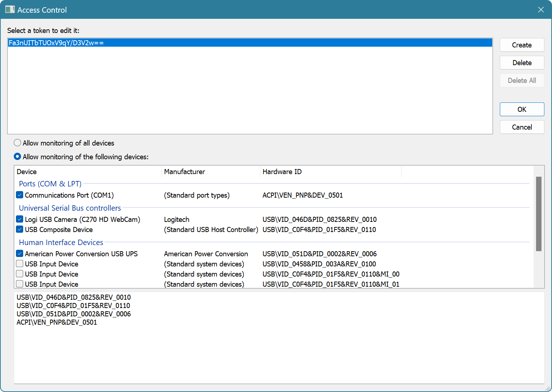Click USB\VID_051D&PID_0002&REV_0006 line in lower text box
Image resolution: width=552 pixels, height=392 pixels.
[74, 314]
